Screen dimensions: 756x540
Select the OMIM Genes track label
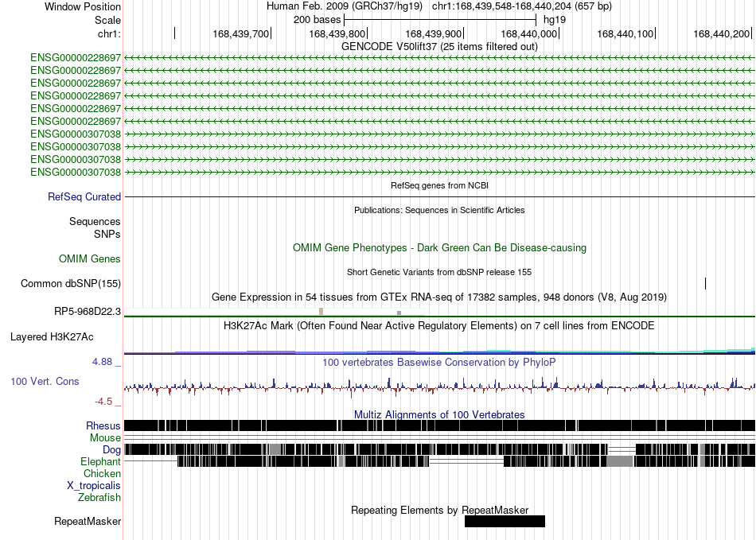tap(90, 258)
